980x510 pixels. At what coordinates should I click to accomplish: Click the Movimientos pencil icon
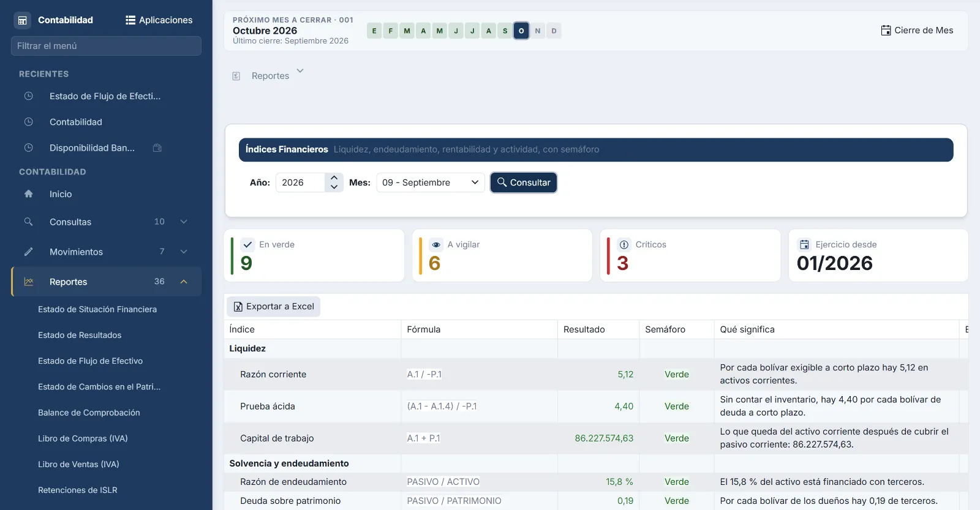click(x=28, y=252)
